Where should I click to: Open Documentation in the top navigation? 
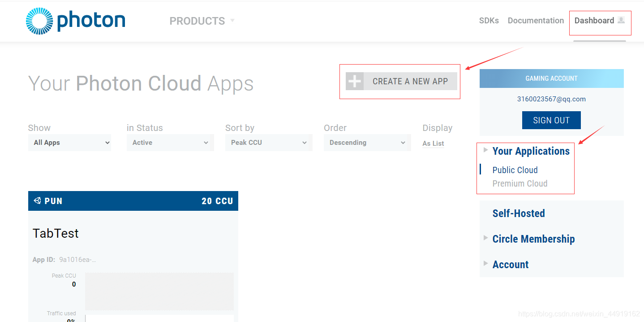(536, 21)
